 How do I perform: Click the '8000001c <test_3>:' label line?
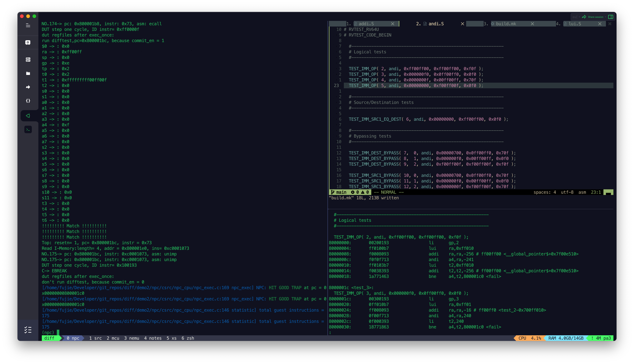[x=351, y=287]
